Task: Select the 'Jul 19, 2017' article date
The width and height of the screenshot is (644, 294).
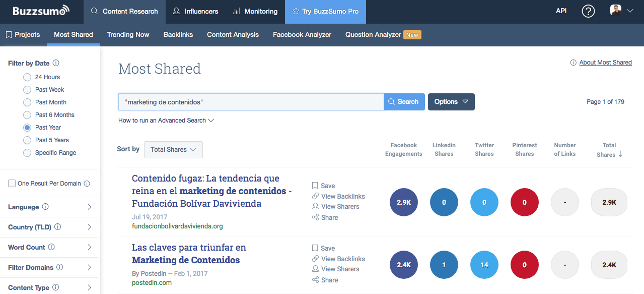Action: (x=149, y=216)
